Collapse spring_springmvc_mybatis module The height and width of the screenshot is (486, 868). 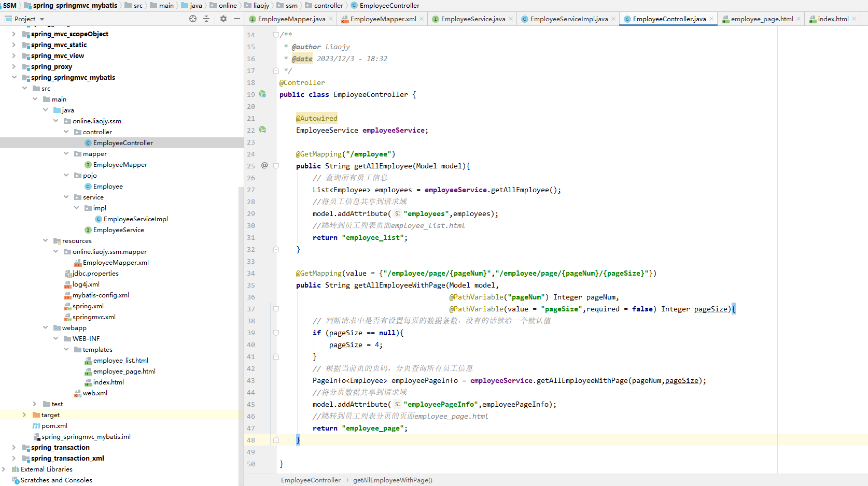coord(14,77)
